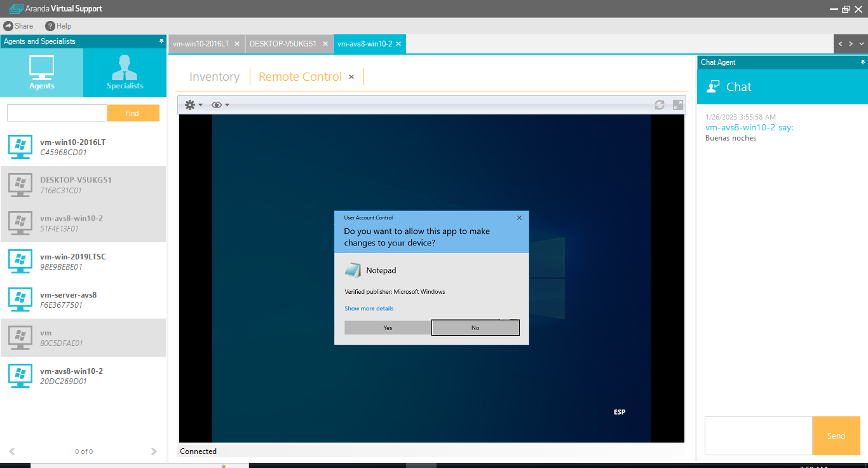Go to the previous agents page
Screen dimensions: 868x468
pos(11,451)
